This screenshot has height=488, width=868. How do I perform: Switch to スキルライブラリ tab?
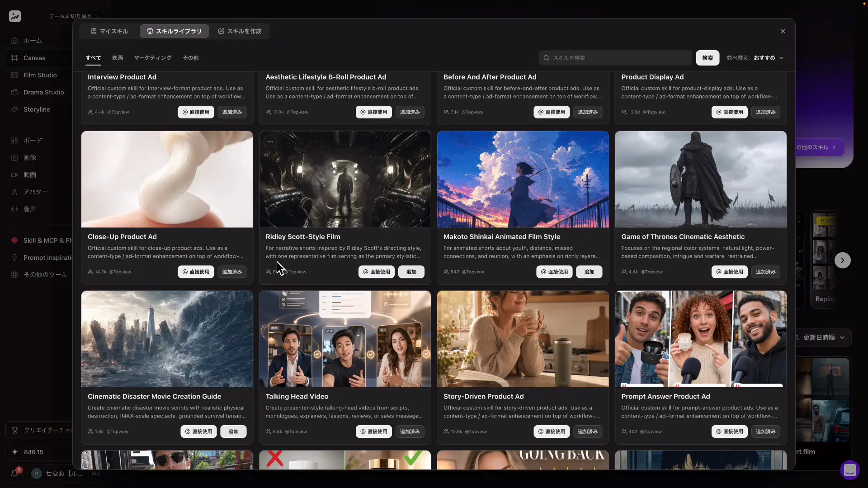pos(175,31)
